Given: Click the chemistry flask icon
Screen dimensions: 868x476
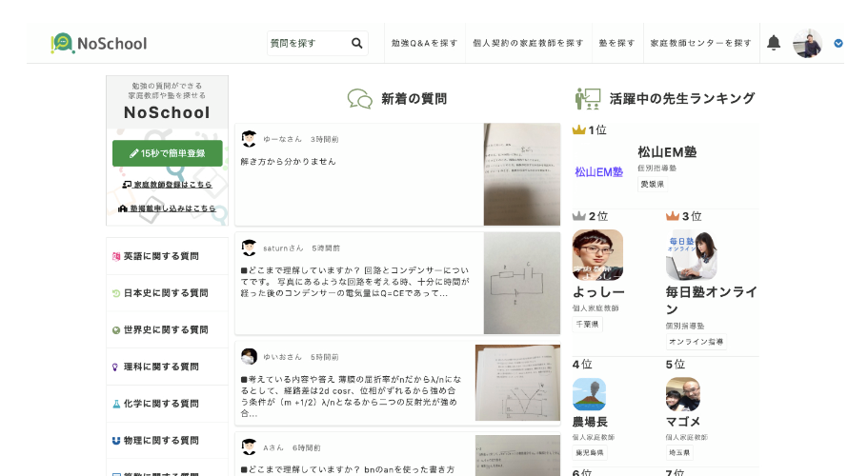Looking at the screenshot, I should (x=115, y=405).
